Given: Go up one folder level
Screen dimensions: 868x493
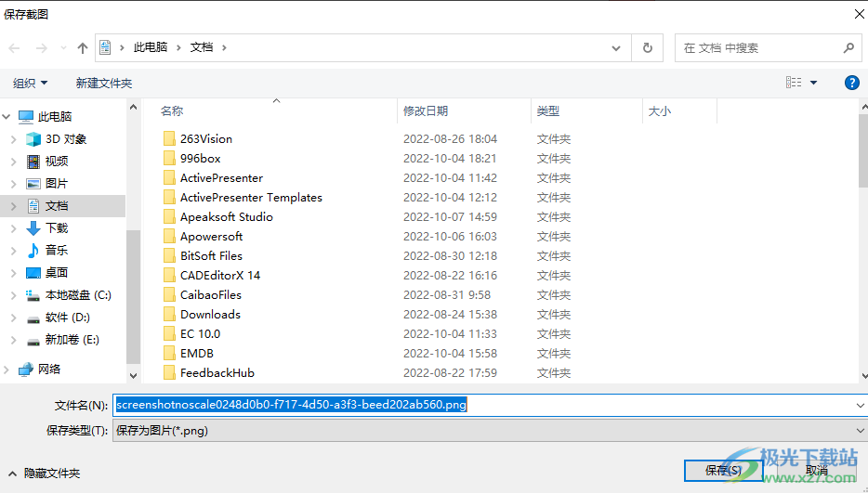Looking at the screenshot, I should pyautogui.click(x=83, y=48).
